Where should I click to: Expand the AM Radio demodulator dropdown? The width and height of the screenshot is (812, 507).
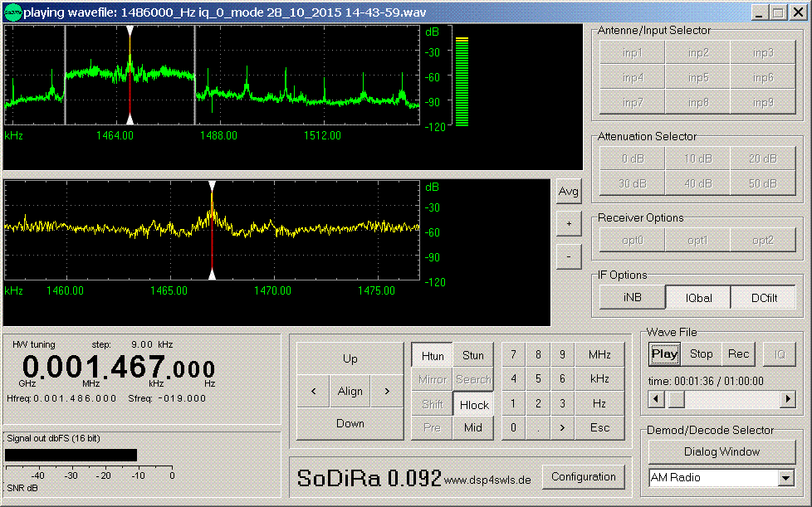[x=786, y=477]
